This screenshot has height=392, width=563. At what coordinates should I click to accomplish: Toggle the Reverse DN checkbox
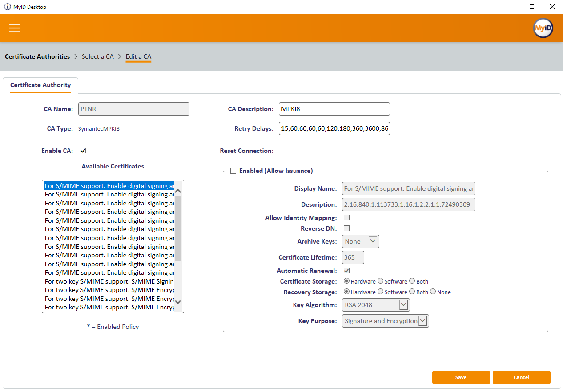coord(347,228)
